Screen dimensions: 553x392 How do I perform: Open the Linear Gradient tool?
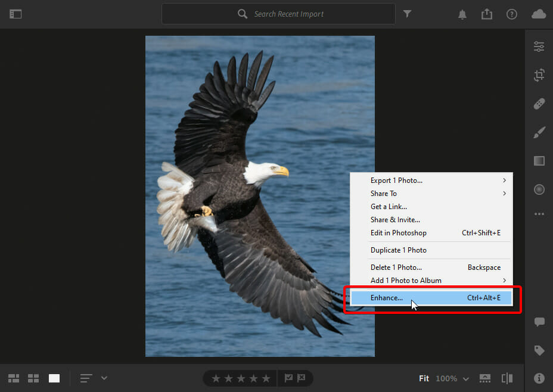click(x=539, y=161)
